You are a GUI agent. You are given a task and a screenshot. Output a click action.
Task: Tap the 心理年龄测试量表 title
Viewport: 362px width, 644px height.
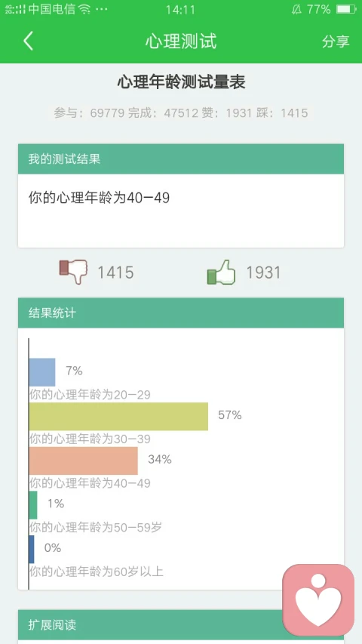pos(181,82)
